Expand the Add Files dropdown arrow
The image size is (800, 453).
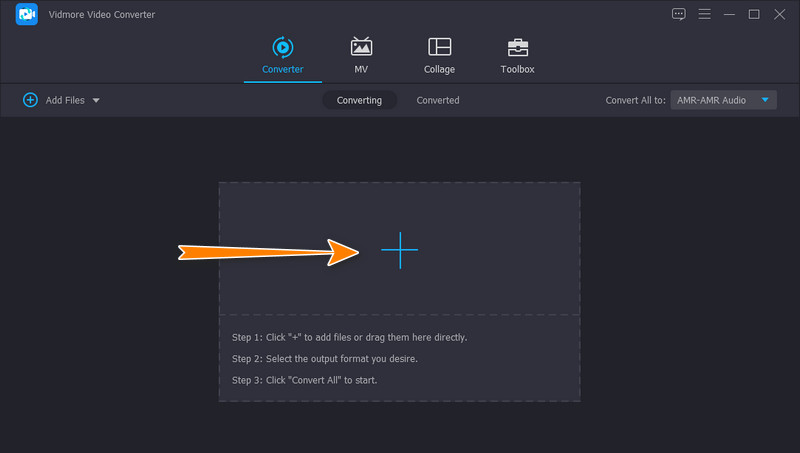(x=96, y=100)
